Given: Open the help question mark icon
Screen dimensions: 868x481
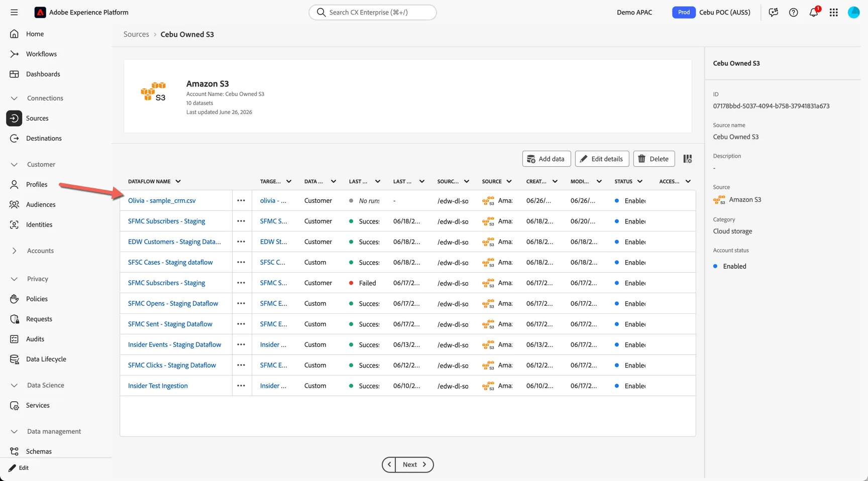Looking at the screenshot, I should click(793, 12).
